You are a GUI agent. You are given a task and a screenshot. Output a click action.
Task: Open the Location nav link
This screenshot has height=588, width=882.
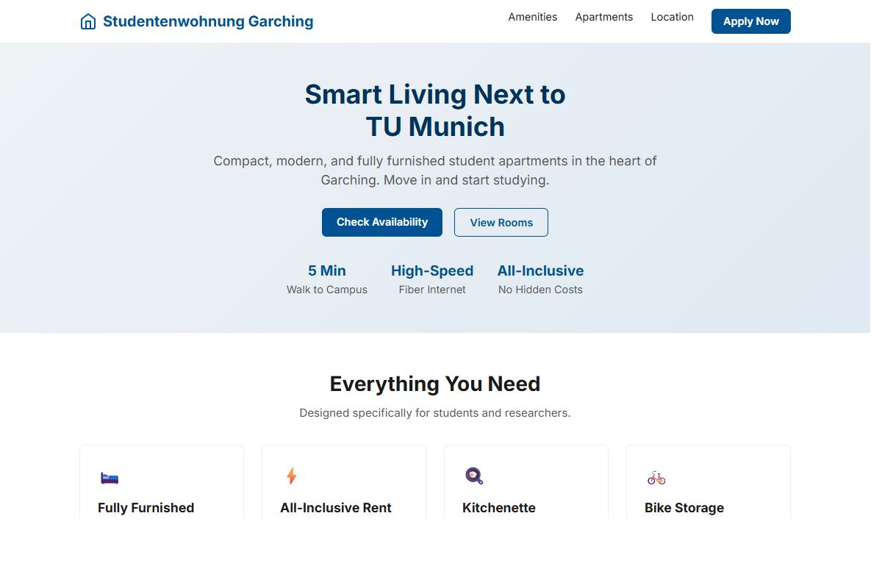click(672, 17)
